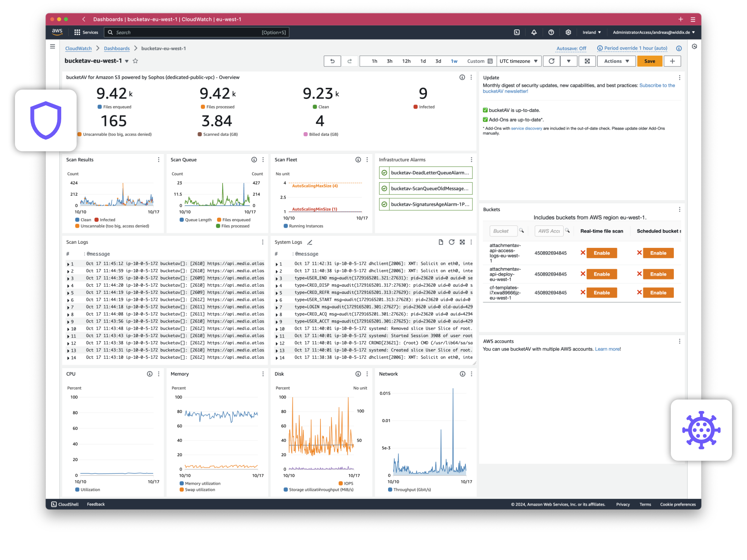The height and width of the screenshot is (560, 747).
Task: Open the help question mark icon
Action: point(551,32)
